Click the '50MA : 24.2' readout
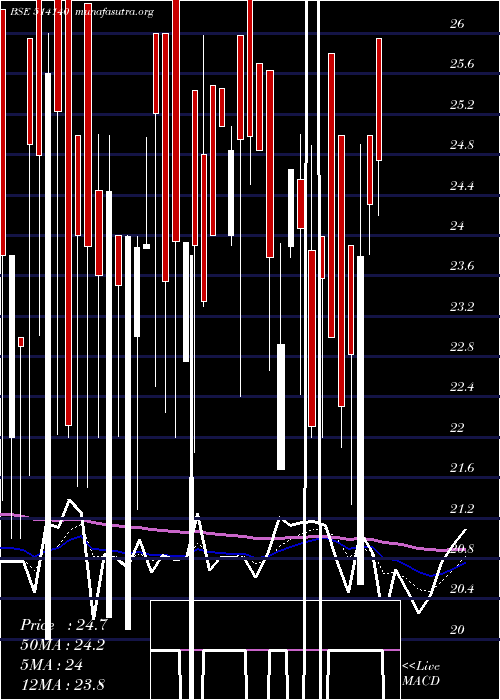 [62, 645]
